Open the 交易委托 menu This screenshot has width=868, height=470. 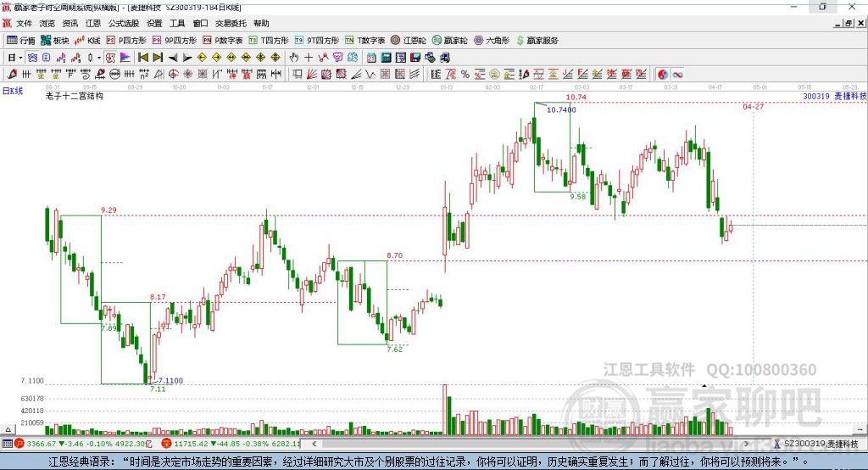[x=231, y=23]
